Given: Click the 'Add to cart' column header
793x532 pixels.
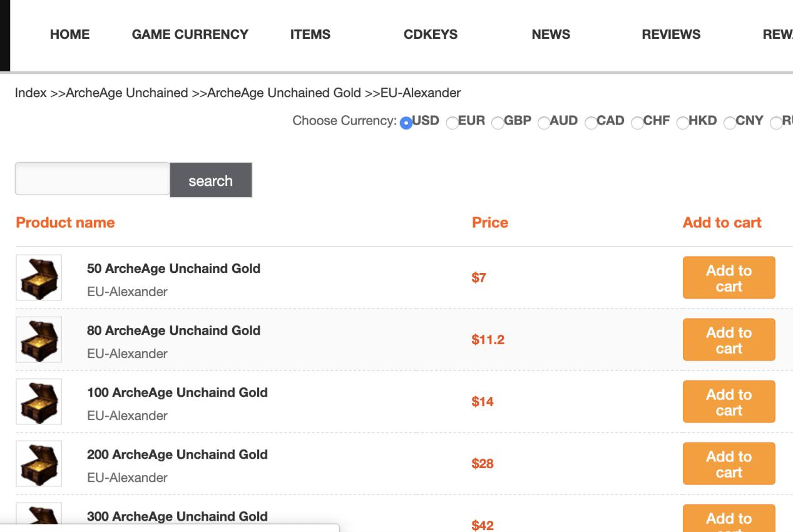Looking at the screenshot, I should [x=722, y=223].
